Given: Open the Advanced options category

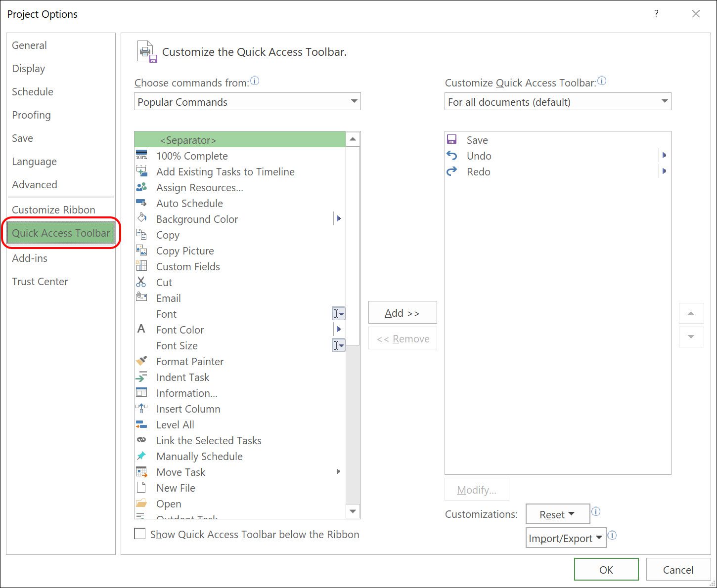Looking at the screenshot, I should click(x=61, y=184).
